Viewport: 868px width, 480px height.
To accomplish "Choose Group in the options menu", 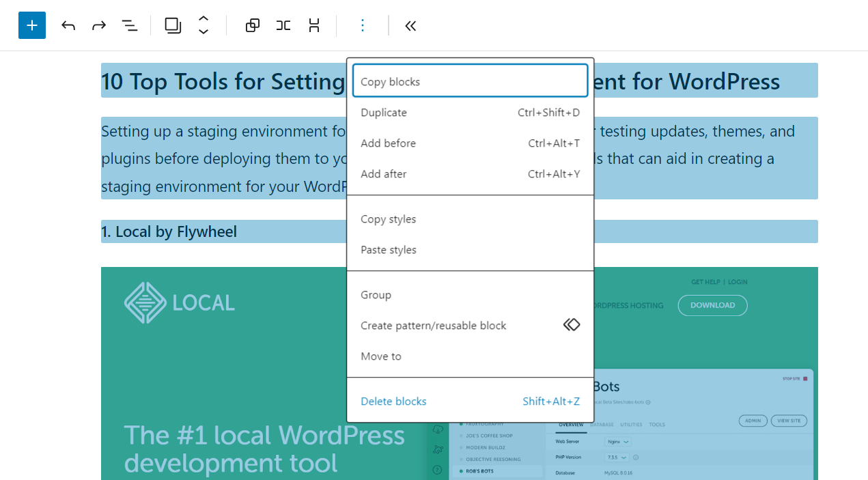I will [x=471, y=295].
